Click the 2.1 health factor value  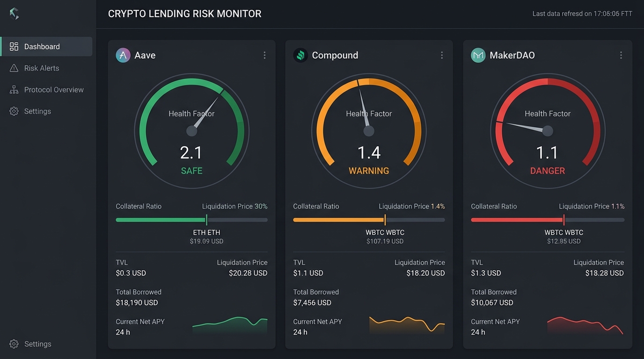point(191,153)
